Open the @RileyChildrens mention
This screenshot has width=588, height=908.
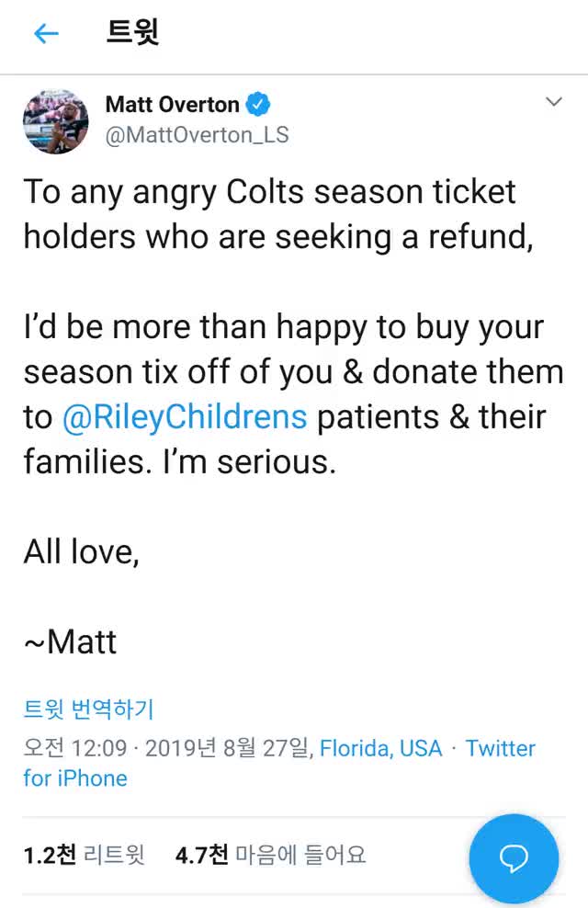pos(185,417)
